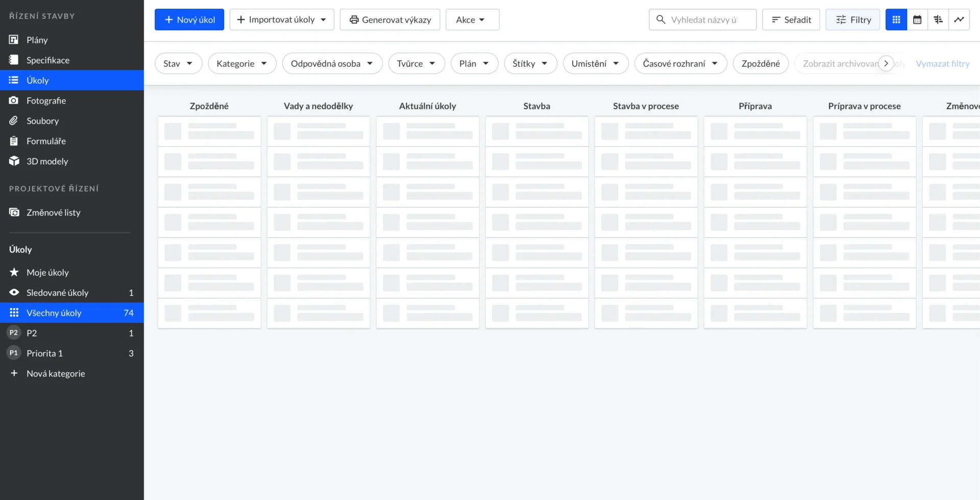Toggle the Zpožděné filter chip
The width and height of the screenshot is (980, 500).
click(x=760, y=64)
